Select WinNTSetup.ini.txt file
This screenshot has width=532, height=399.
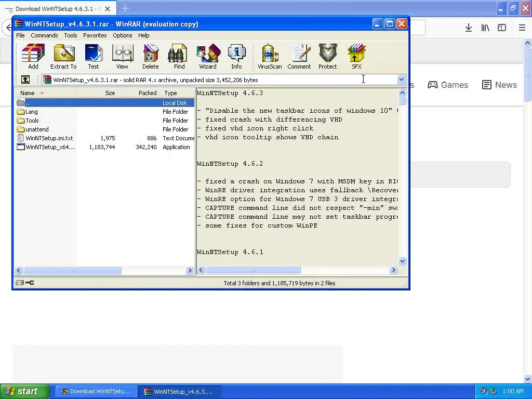click(x=104, y=138)
